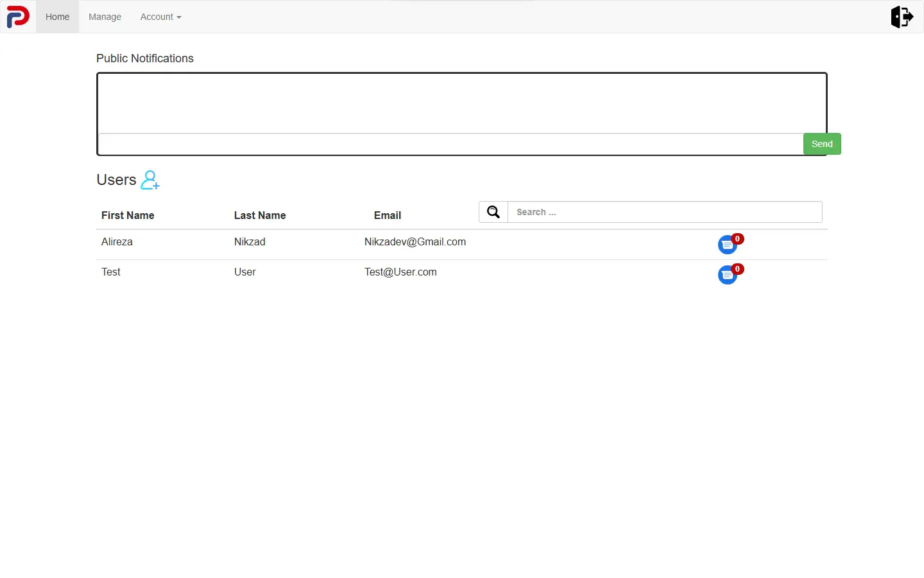The height and width of the screenshot is (578, 924).
Task: Go to the Home tab
Action: tap(57, 17)
